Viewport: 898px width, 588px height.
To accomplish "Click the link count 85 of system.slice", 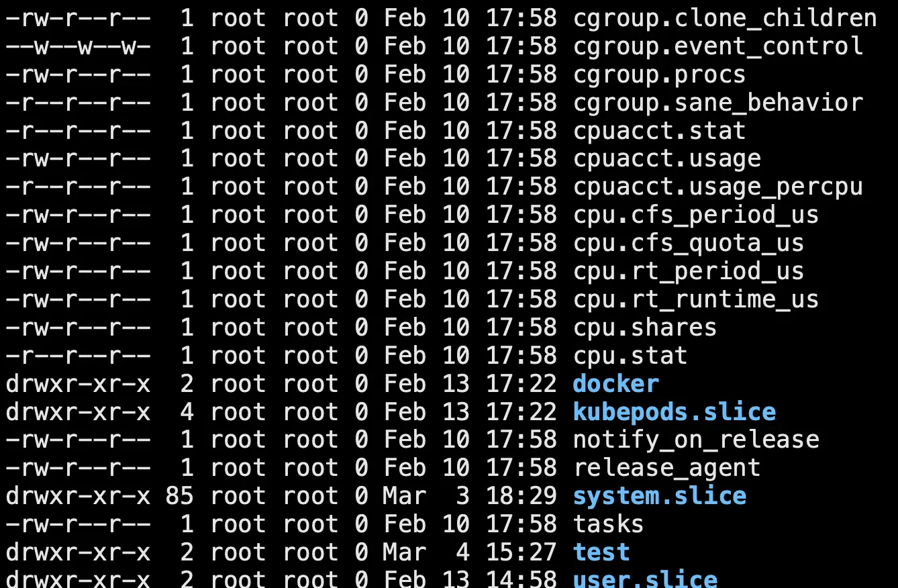I will [x=180, y=497].
